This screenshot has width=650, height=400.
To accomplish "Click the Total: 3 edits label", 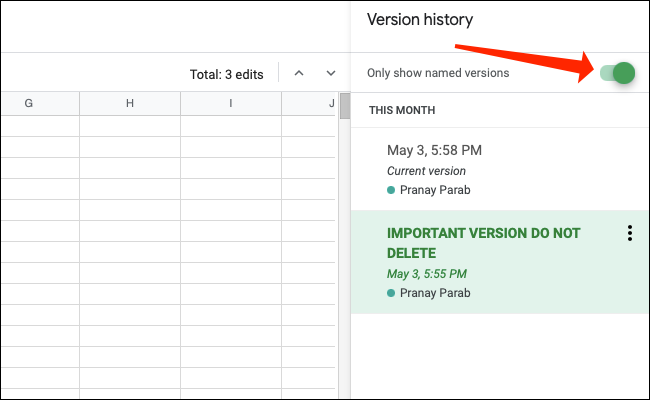I will pyautogui.click(x=226, y=74).
